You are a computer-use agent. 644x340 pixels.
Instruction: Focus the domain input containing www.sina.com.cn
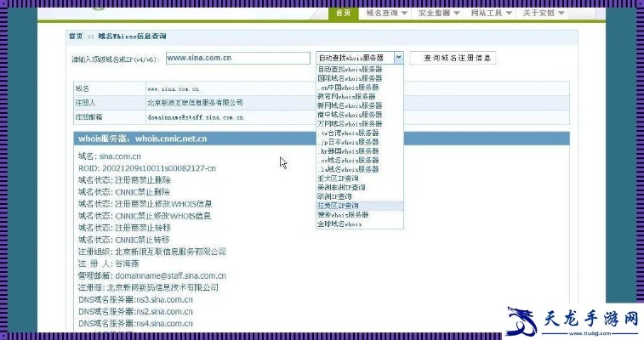click(x=238, y=58)
